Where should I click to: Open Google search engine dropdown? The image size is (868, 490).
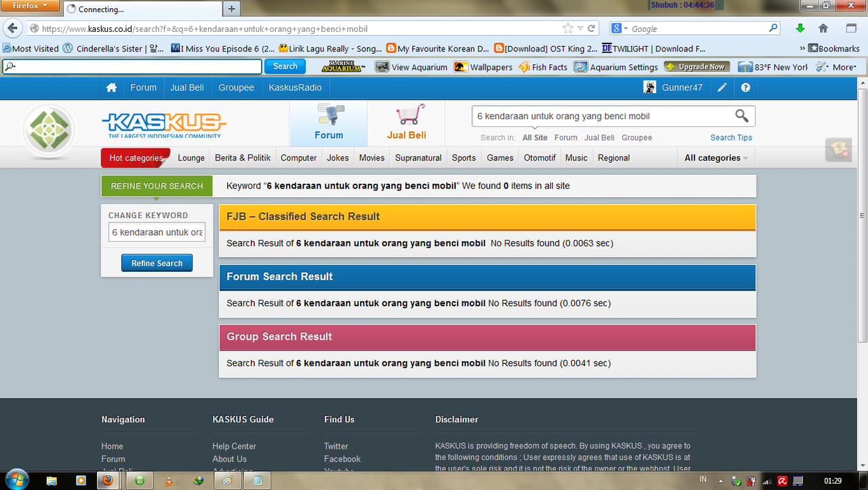[x=619, y=28]
